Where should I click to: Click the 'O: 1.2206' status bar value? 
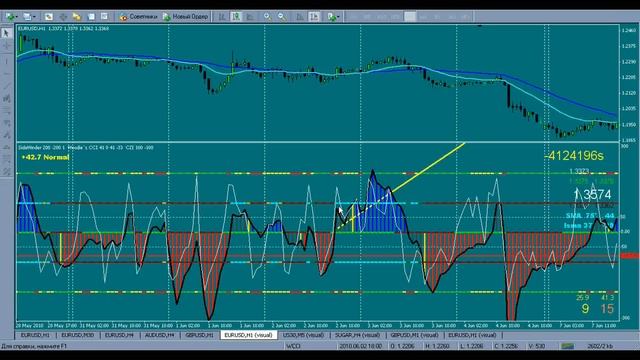(x=402, y=346)
